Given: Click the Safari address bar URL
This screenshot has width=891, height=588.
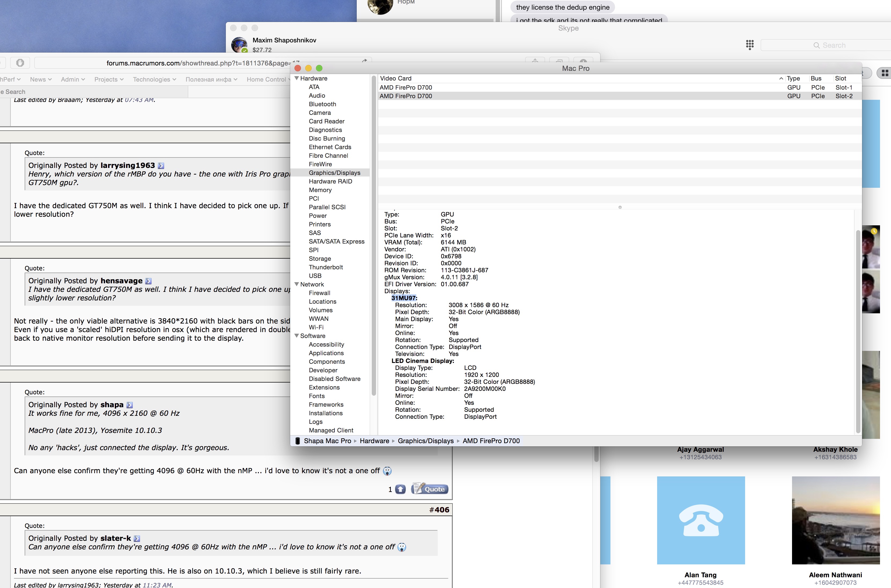Looking at the screenshot, I should (202, 63).
